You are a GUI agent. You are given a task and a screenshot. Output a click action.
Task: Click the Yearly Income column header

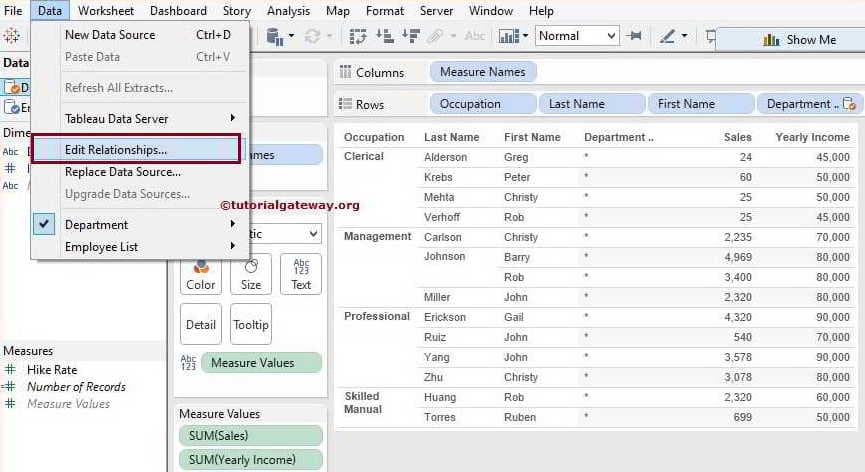point(812,137)
